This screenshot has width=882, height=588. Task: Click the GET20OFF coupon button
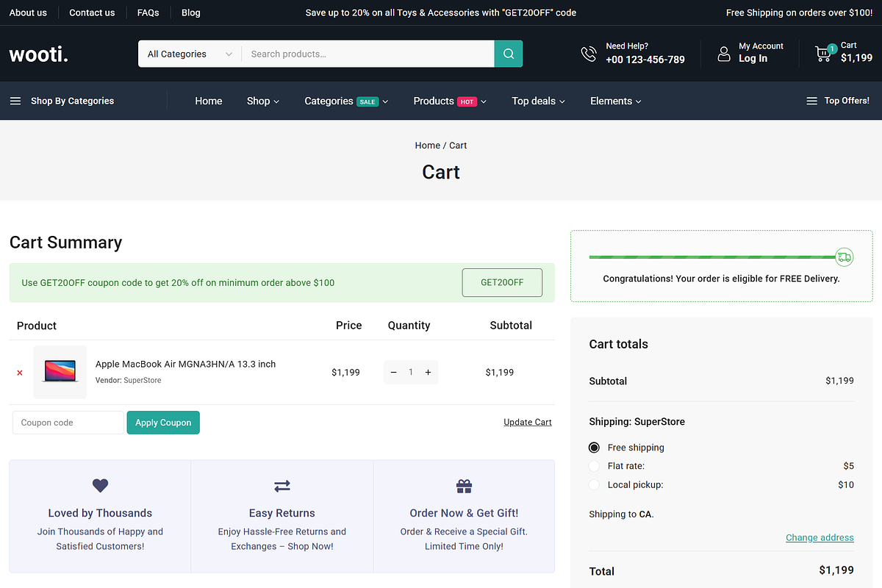coord(502,283)
